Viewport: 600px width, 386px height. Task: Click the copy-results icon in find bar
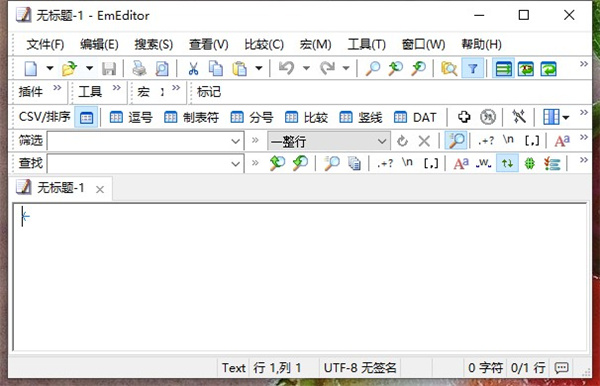pos(354,164)
